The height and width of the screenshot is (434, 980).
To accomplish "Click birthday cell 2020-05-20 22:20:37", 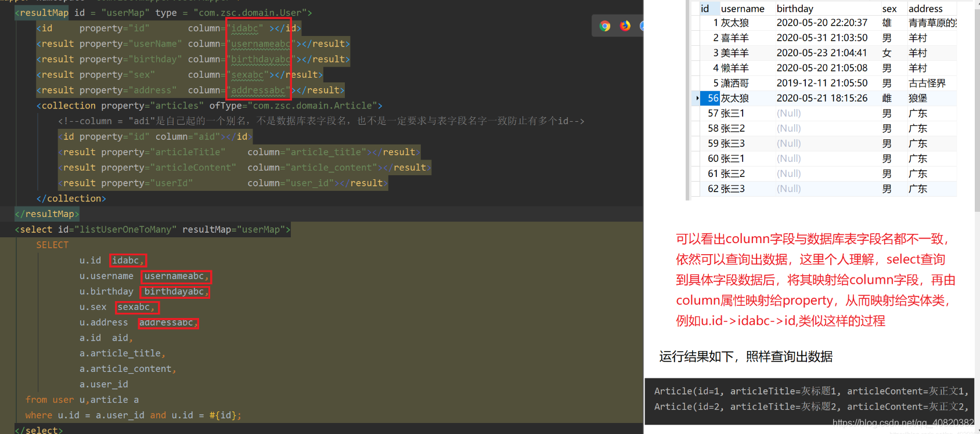I will 822,23.
